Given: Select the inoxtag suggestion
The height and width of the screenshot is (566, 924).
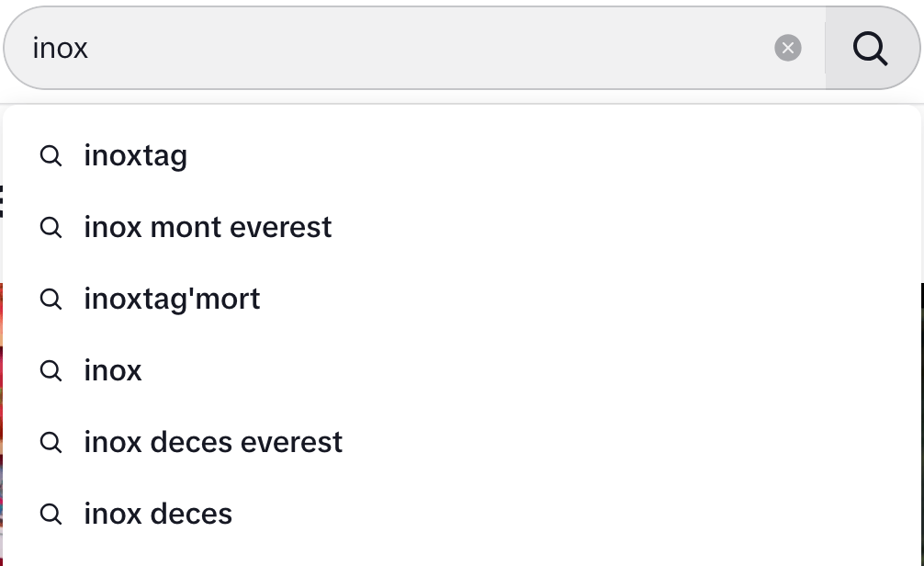Looking at the screenshot, I should (462, 155).
